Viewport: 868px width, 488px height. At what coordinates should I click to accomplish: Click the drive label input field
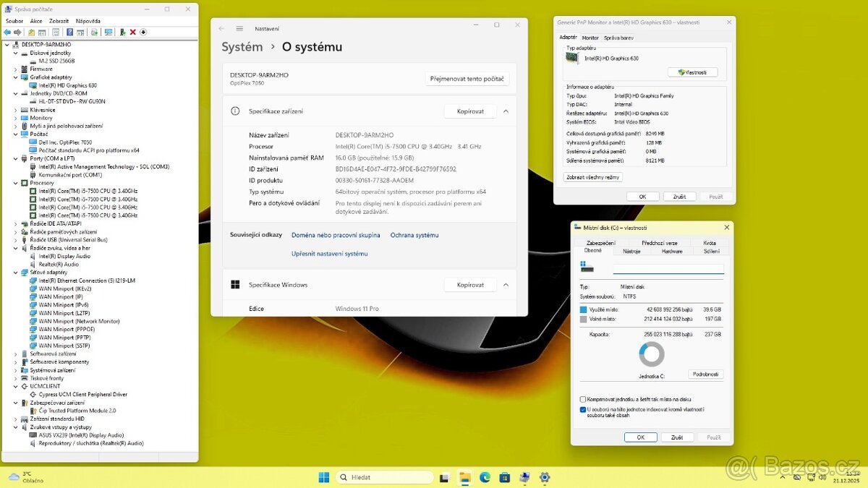[x=668, y=269]
